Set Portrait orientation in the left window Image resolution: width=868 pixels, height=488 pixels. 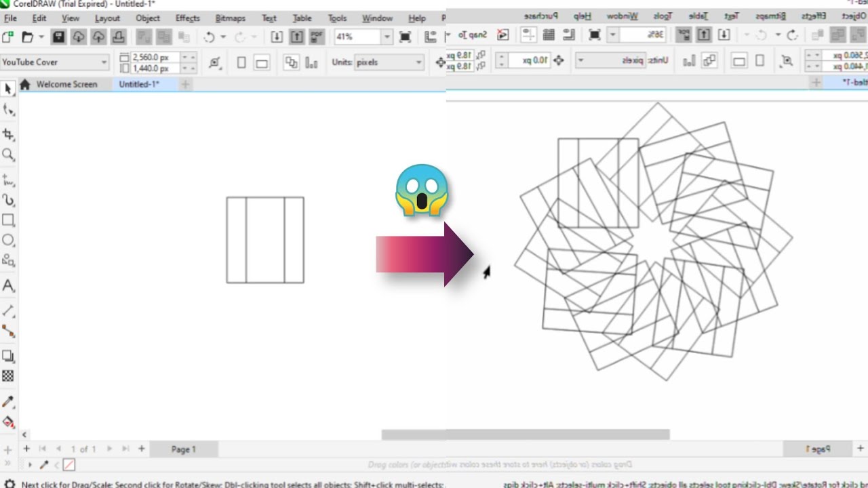[241, 62]
